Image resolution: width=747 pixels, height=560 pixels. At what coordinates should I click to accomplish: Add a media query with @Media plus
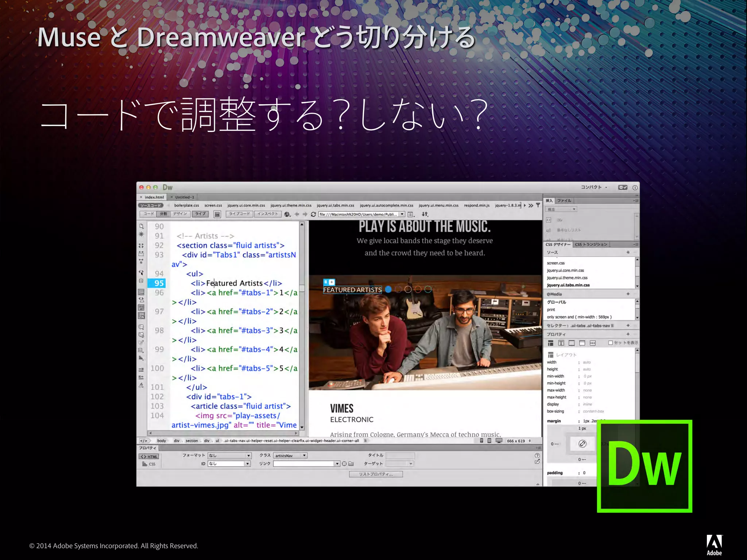click(x=628, y=294)
